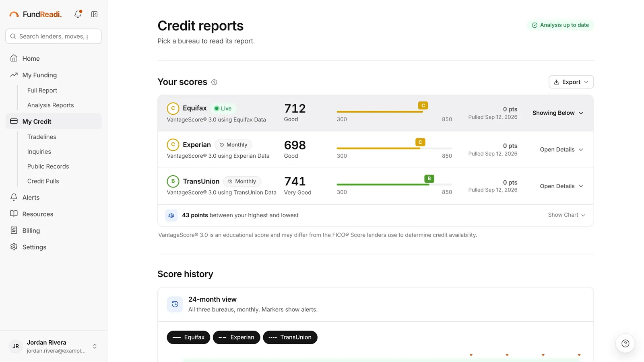The width and height of the screenshot is (644, 362).
Task: Click the 741 TransUnion score value
Action: pos(295,181)
